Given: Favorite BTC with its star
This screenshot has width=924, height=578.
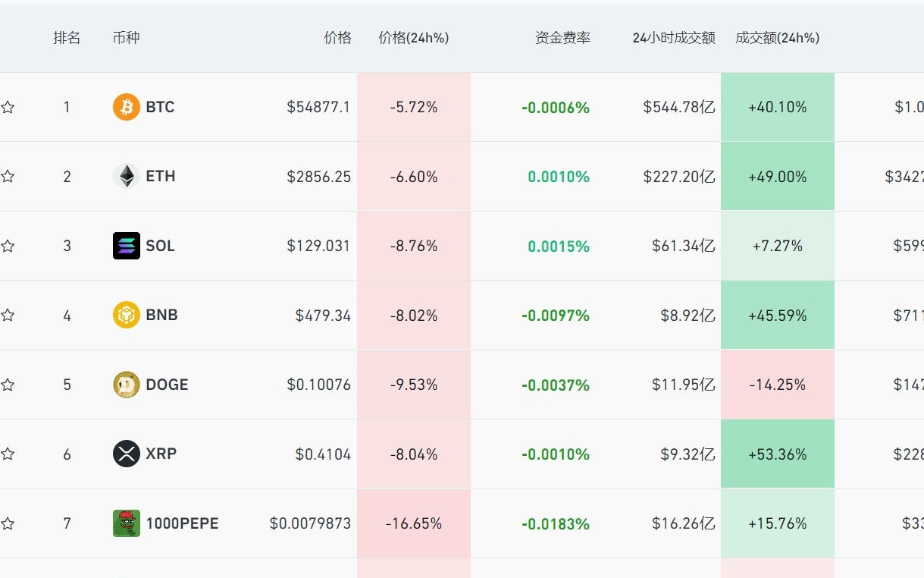Looking at the screenshot, I should [8, 107].
